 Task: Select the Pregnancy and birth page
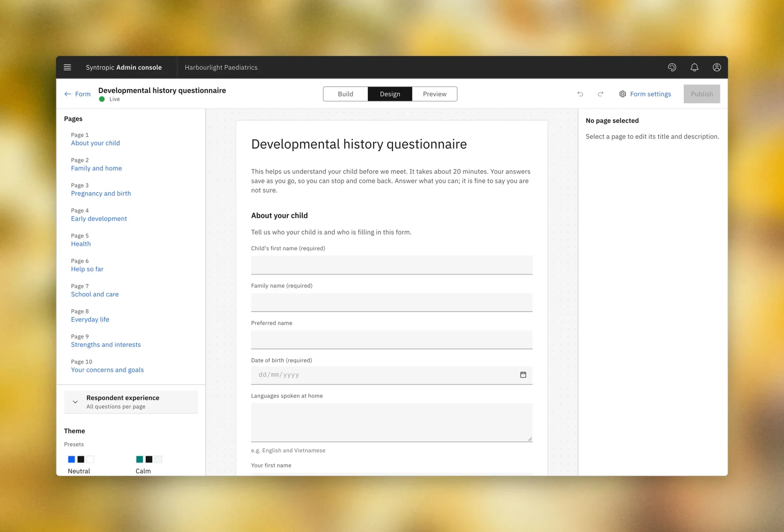(x=101, y=193)
